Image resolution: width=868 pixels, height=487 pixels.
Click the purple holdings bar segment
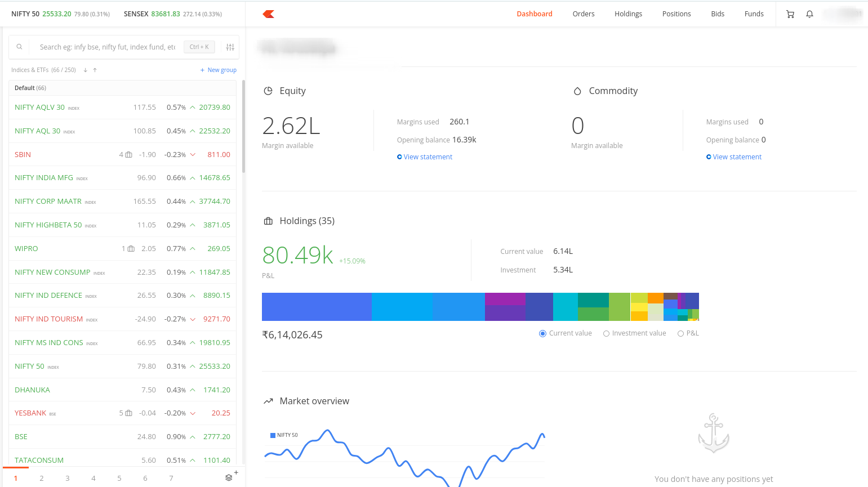pos(505,299)
